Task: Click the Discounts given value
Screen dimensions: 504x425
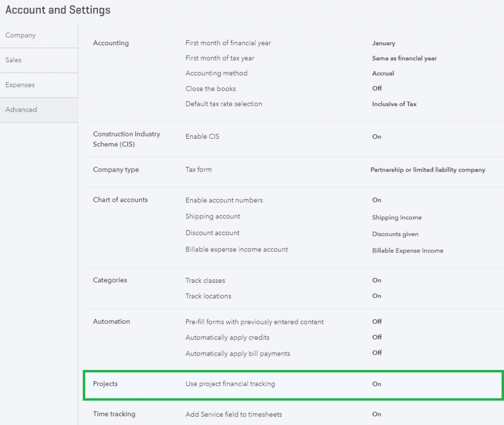Action: (x=395, y=234)
